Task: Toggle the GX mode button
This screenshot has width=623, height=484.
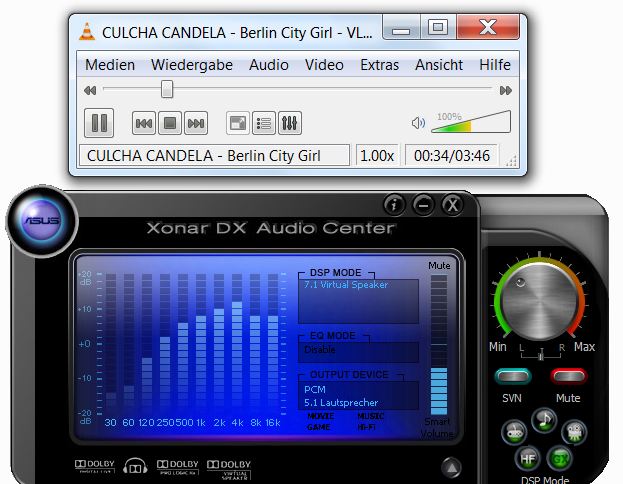Action: (x=560, y=459)
